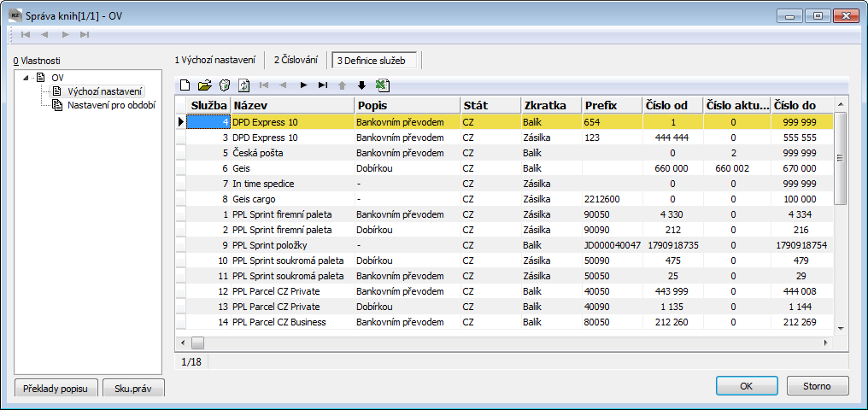Click the horizontal scrollbar left arrow
The width and height of the screenshot is (868, 410).
tap(182, 343)
